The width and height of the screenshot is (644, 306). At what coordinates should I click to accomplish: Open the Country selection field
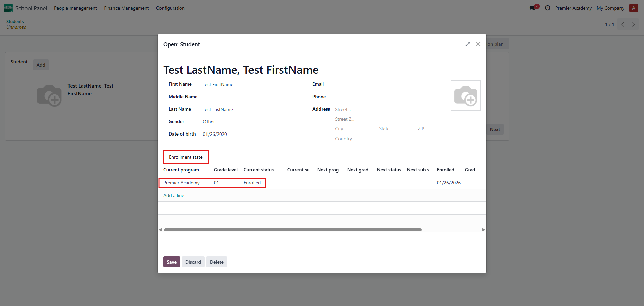tap(369, 139)
